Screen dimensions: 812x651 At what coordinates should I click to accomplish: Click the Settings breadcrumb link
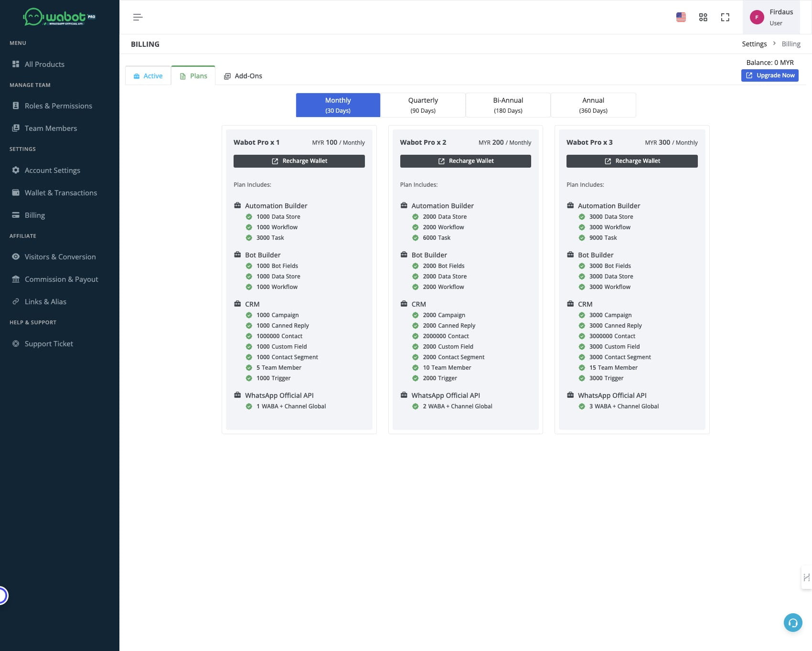tap(754, 44)
